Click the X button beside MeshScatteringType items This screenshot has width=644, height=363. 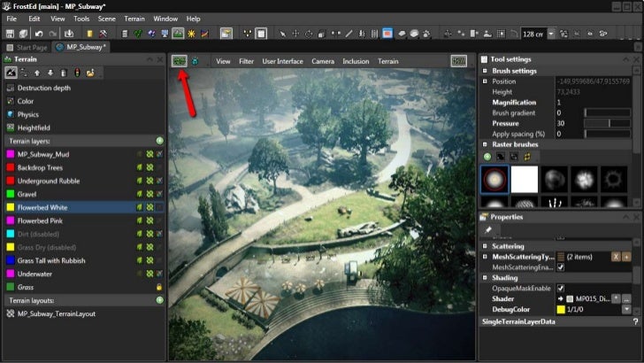(616, 257)
